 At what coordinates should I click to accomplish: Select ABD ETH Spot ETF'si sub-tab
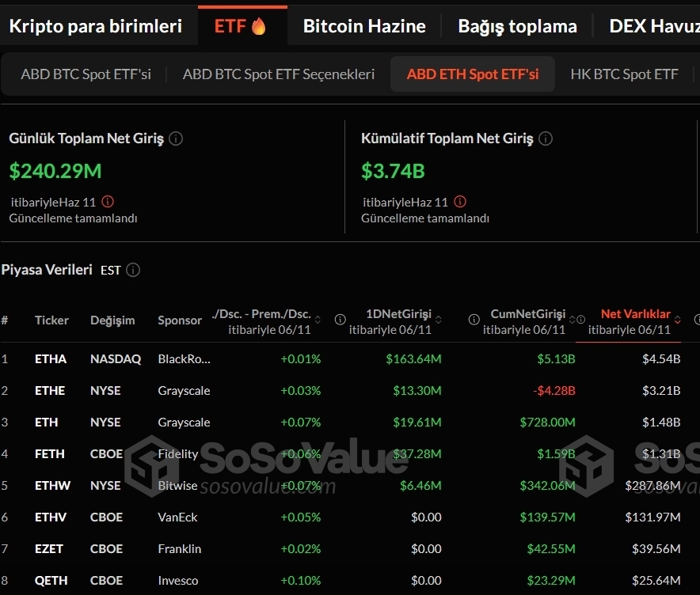click(473, 74)
